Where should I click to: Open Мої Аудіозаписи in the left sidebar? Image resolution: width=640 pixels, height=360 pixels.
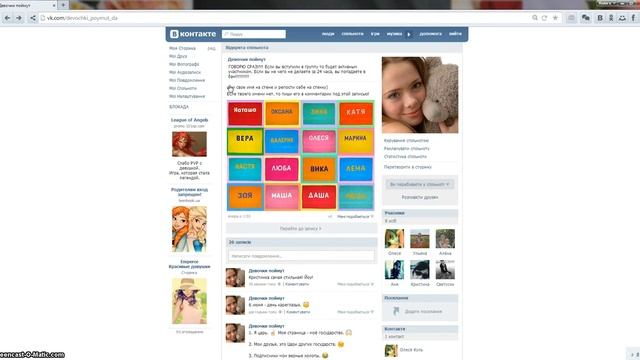pos(185,72)
